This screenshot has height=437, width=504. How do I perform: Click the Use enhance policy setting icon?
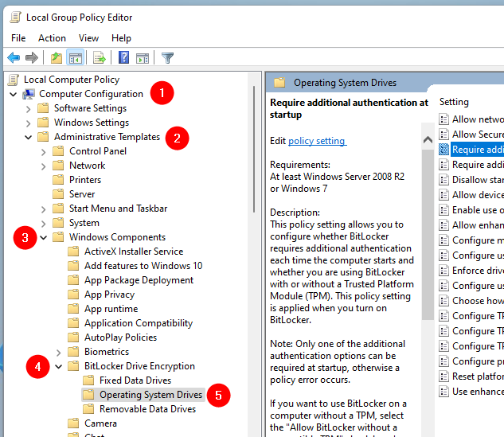[443, 392]
